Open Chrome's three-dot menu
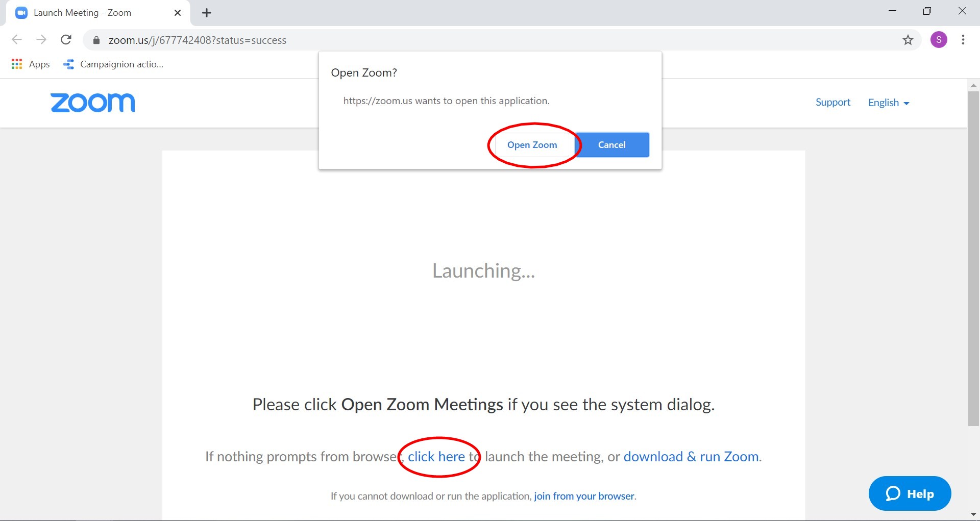980x521 pixels. coord(964,40)
